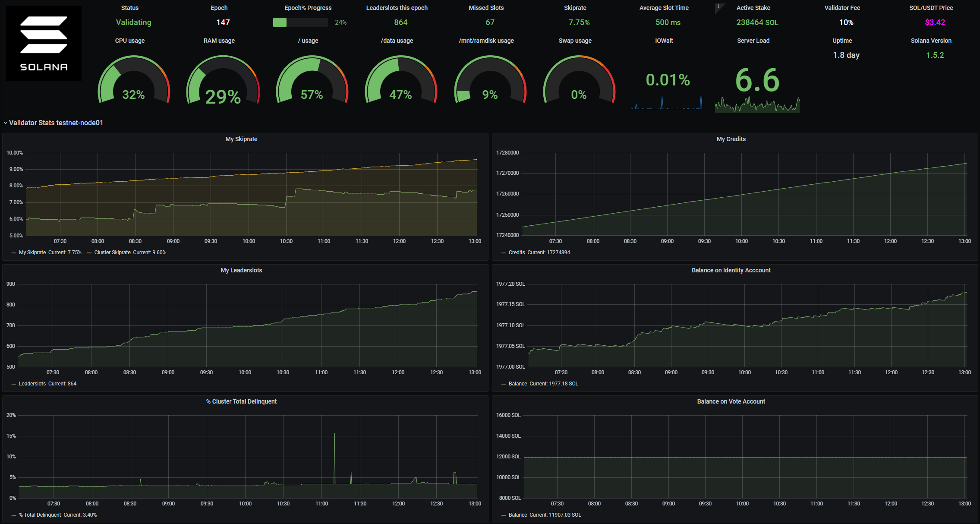980x524 pixels.
Task: Click the info icon beside Active Stake
Action: [x=718, y=6]
